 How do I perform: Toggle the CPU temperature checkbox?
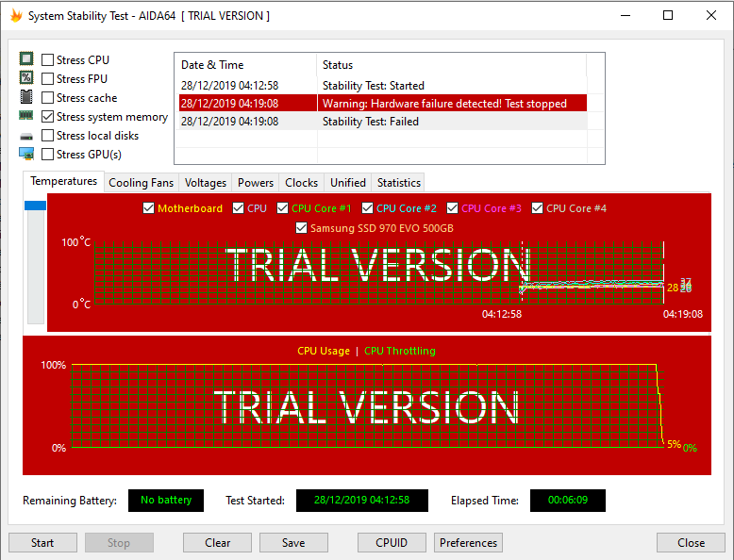[239, 208]
